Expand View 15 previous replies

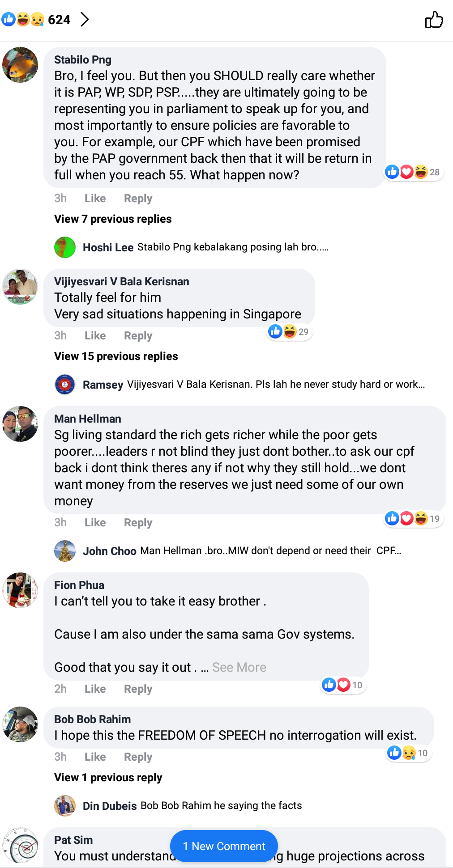click(x=116, y=356)
